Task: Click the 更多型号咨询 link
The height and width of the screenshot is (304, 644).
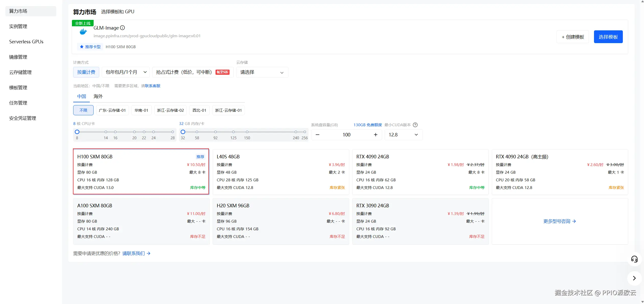Action: pos(560,221)
